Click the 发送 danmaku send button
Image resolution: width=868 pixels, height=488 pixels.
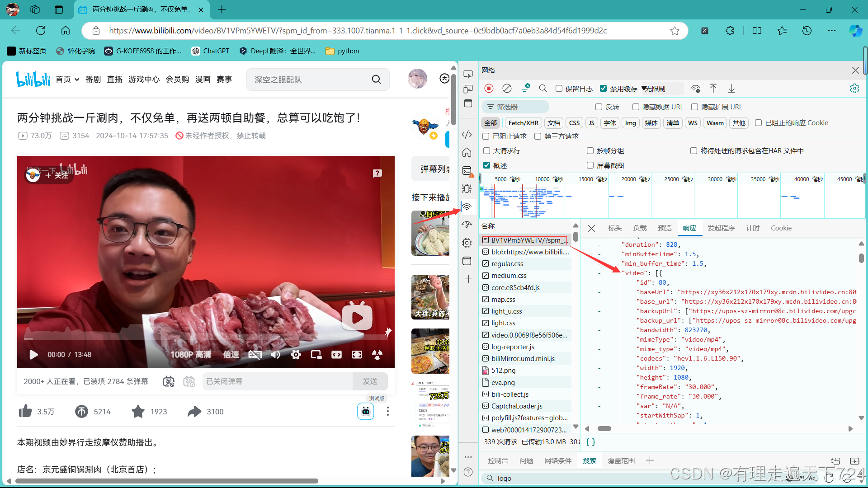point(370,381)
